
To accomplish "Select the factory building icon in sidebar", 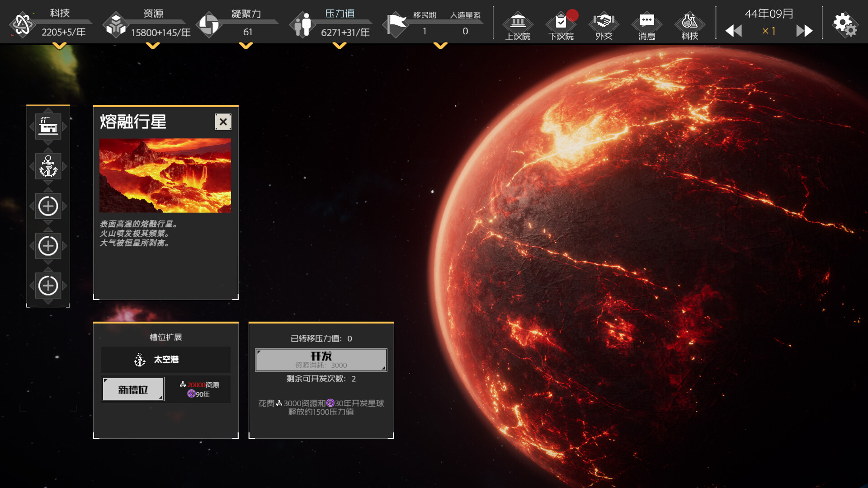I will point(48,127).
